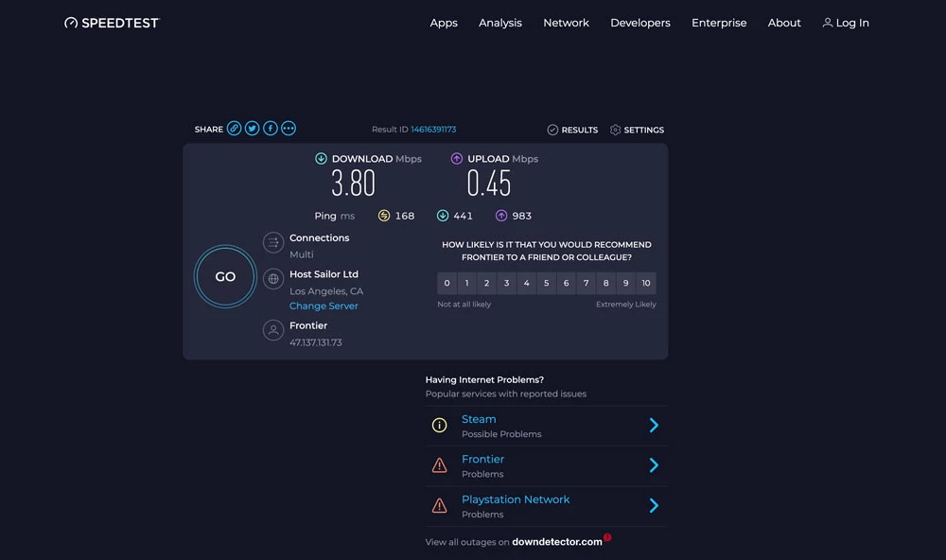Click the globe server icon

tap(273, 279)
